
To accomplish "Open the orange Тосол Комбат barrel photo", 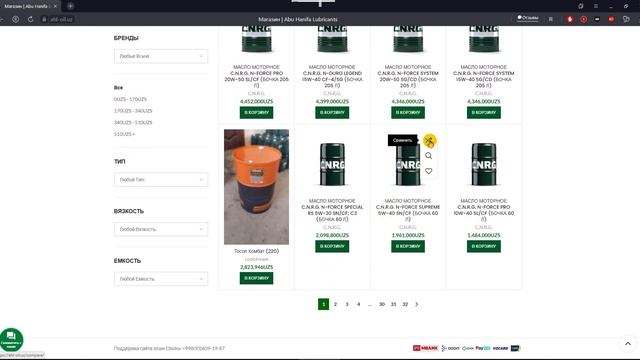I will pyautogui.click(x=256, y=187).
